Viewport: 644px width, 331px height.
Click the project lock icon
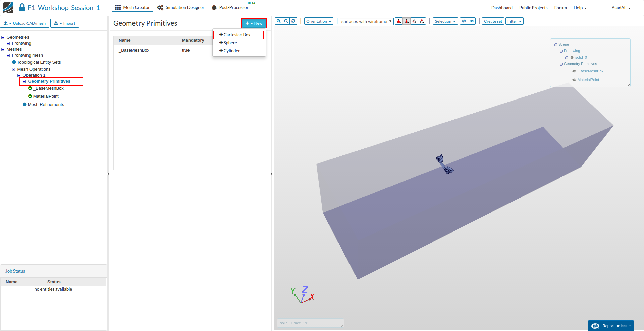pyautogui.click(x=22, y=7)
